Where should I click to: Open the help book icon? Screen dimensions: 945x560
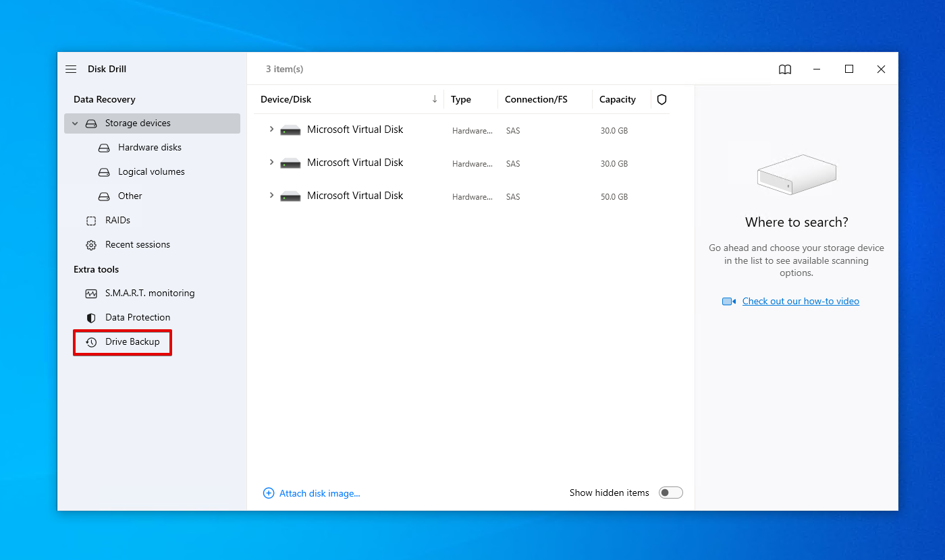click(785, 69)
